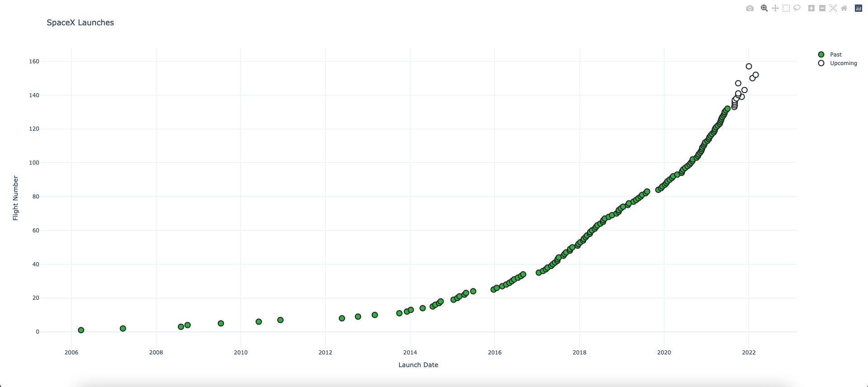Click the 2006 x-axis tick label
Viewport: 868px width, 387px height.
pyautogui.click(x=71, y=353)
